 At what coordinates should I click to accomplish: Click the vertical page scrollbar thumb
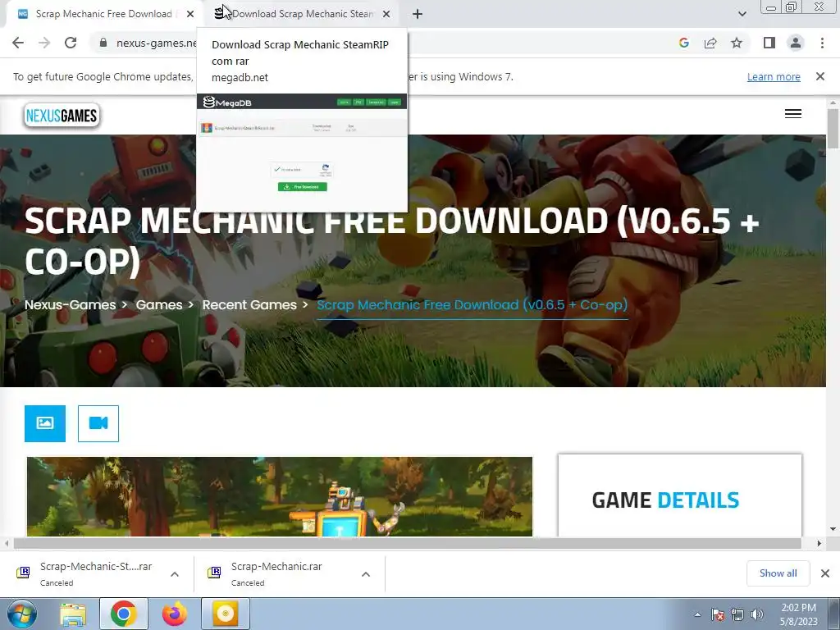pos(833,129)
